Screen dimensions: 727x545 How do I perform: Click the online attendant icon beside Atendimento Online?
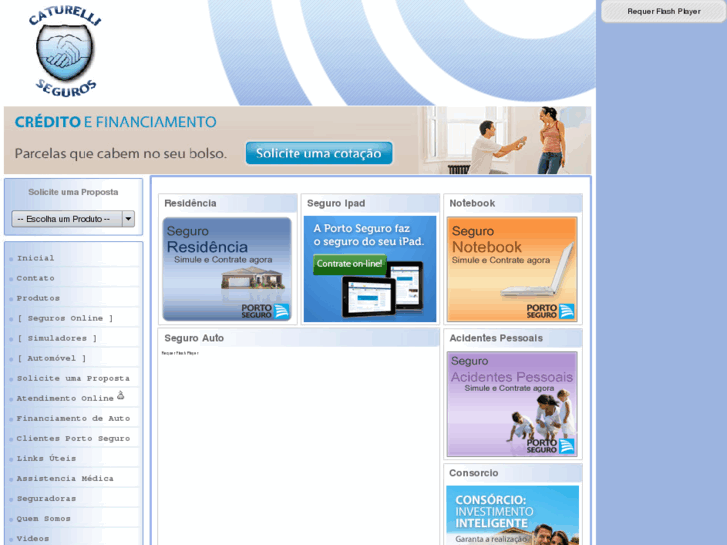click(x=121, y=395)
